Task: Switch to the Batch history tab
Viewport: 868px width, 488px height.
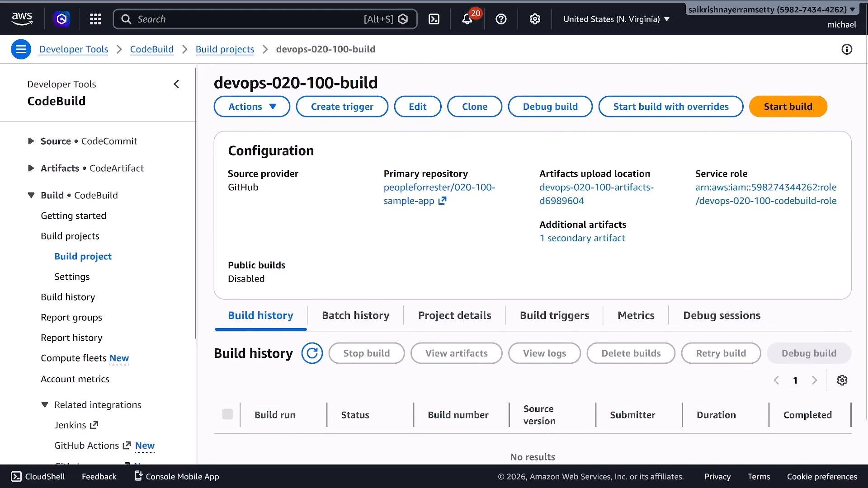Action: (x=355, y=315)
